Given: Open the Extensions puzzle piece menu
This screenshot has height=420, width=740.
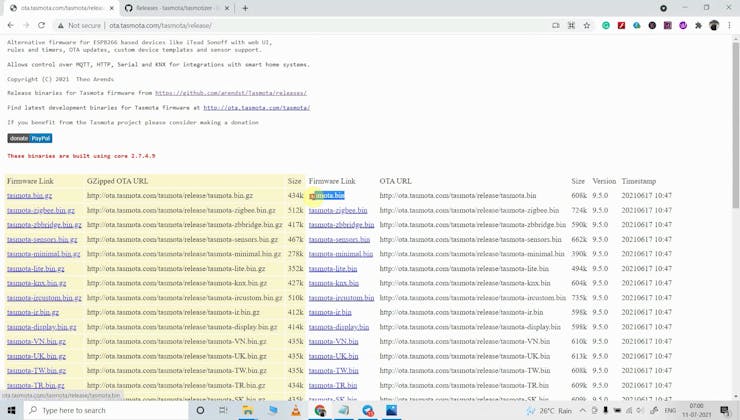Looking at the screenshot, I should (x=698, y=25).
